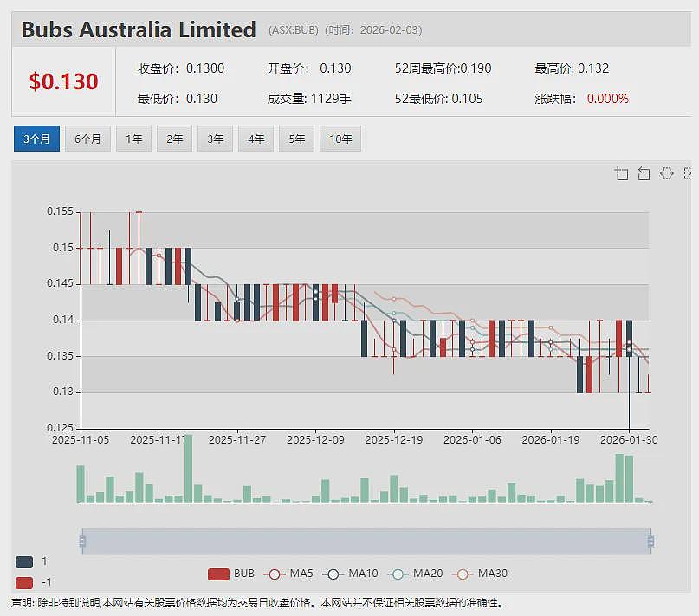Screen dimensions: 699x616
Task: Click the middle of the data zoom range bar
Action: coord(366,541)
